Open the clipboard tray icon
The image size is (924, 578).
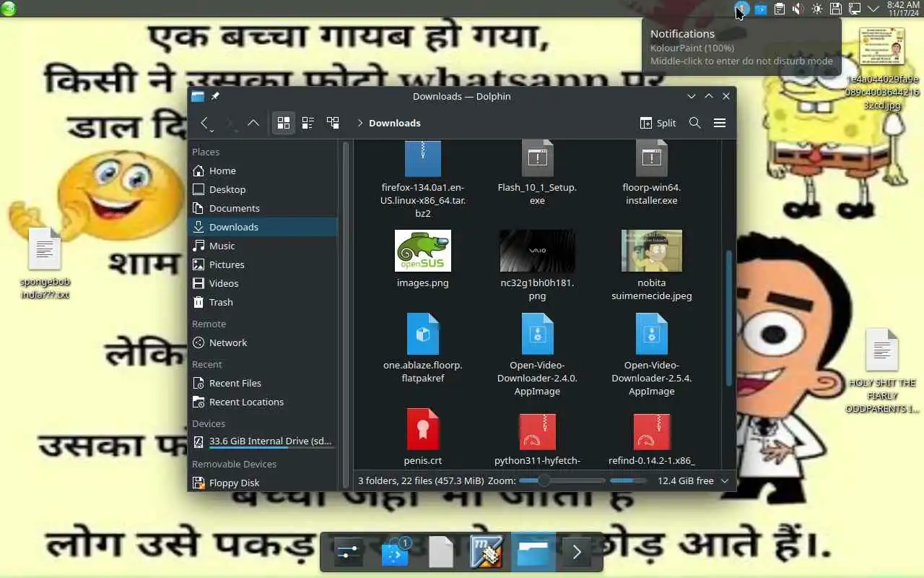[779, 9]
